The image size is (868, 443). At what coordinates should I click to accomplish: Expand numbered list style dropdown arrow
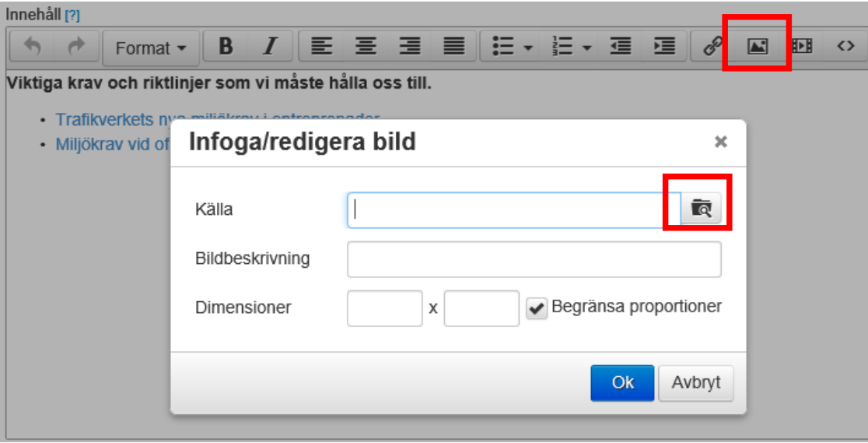[x=587, y=48]
